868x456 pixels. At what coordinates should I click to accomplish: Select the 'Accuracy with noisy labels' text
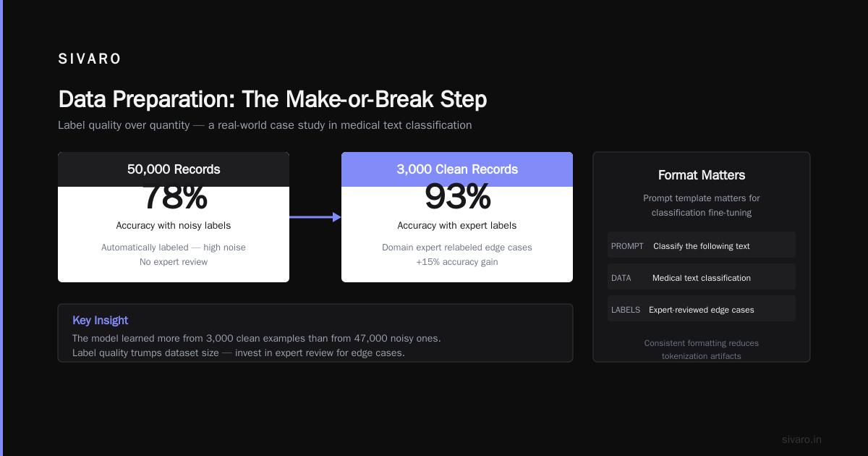click(x=174, y=226)
